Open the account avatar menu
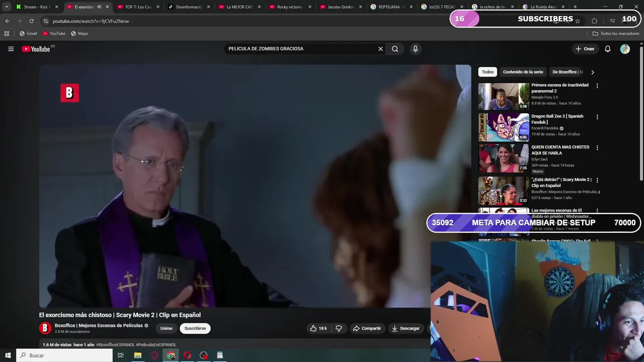 click(625, 49)
